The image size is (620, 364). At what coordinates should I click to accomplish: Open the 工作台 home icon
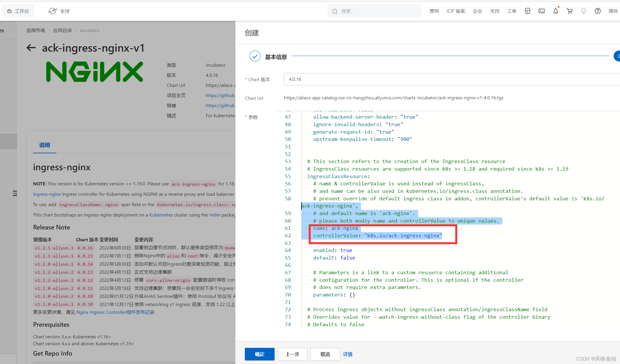click(10, 11)
